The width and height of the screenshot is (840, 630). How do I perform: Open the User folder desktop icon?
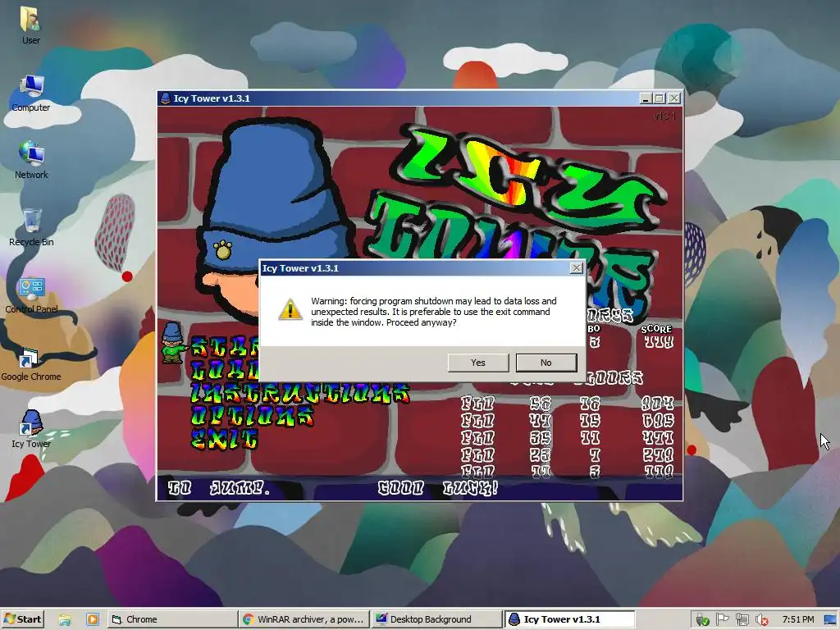coord(30,25)
